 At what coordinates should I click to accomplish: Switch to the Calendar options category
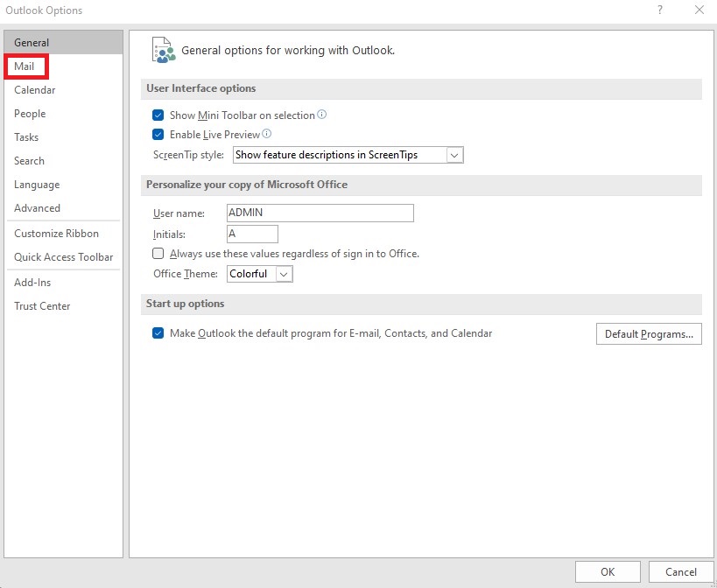click(x=35, y=90)
